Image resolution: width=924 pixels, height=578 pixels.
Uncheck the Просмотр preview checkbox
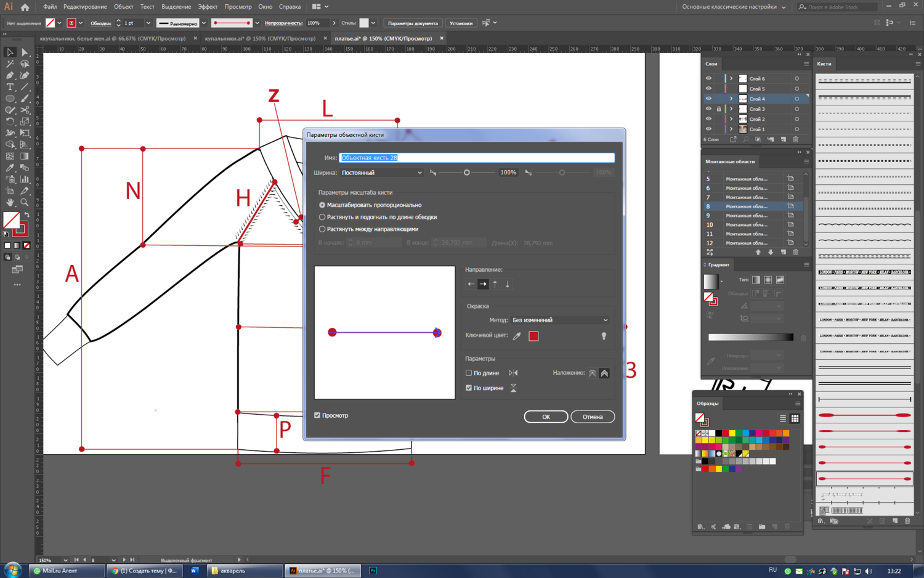[317, 415]
